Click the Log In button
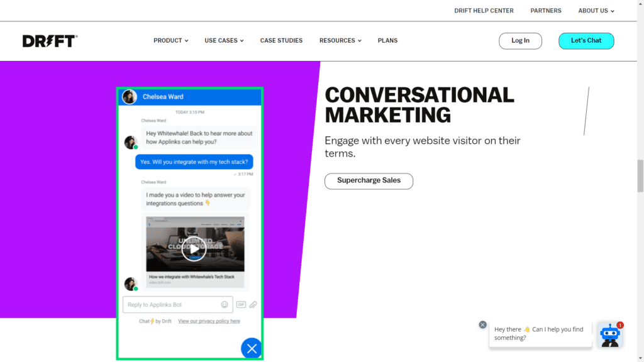This screenshot has height=362, width=644. click(520, 40)
